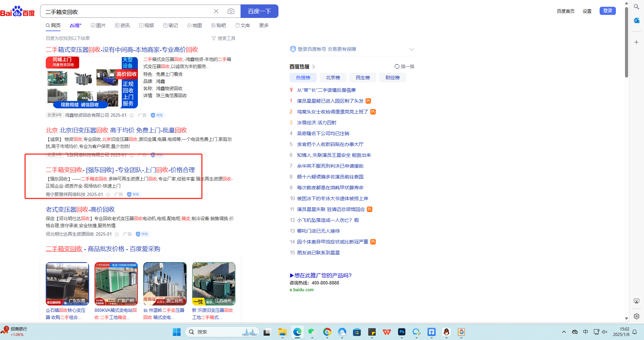Image resolution: width=644 pixels, height=340 pixels.
Task: Switch to the 图片 search tab
Action: 98,25
